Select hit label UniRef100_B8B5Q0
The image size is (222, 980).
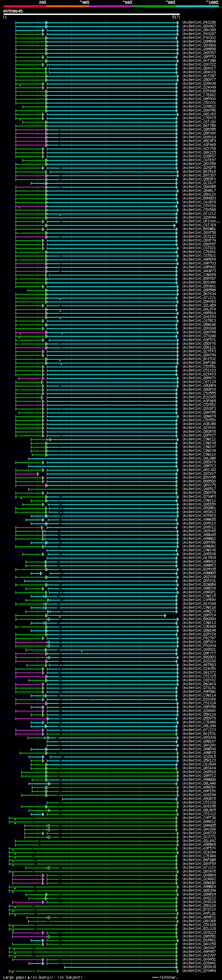click(199, 481)
